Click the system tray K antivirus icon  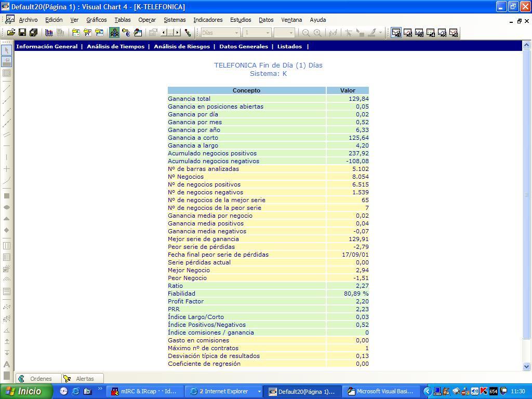[x=484, y=392]
